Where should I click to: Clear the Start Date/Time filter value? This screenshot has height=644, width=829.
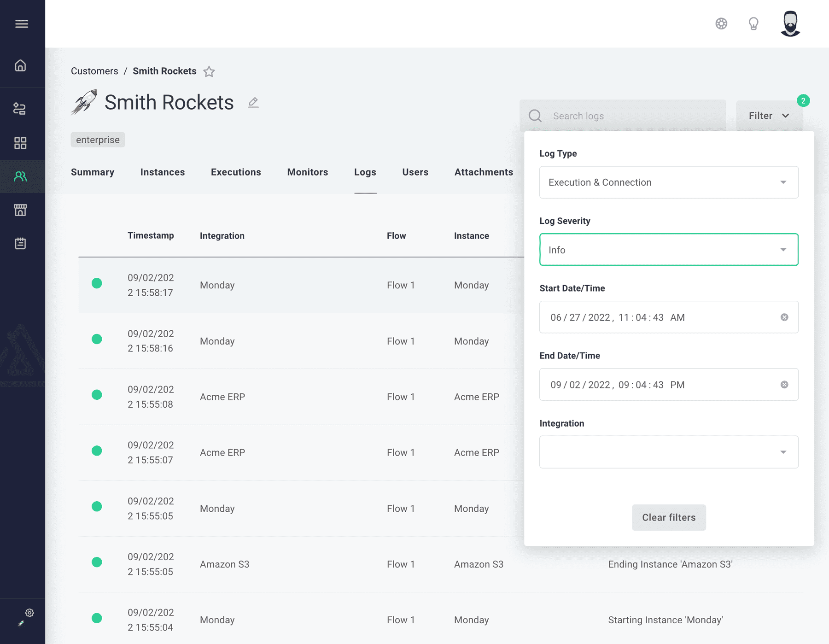coord(784,317)
